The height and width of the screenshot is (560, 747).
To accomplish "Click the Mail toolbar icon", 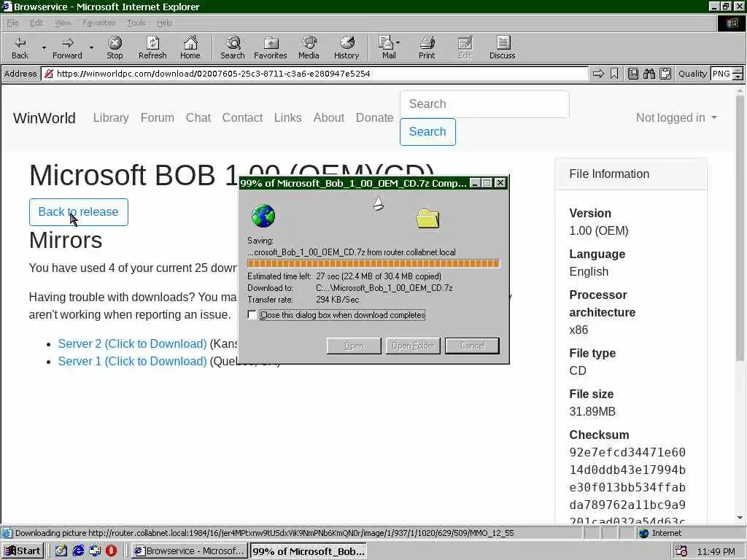I will (x=385, y=43).
